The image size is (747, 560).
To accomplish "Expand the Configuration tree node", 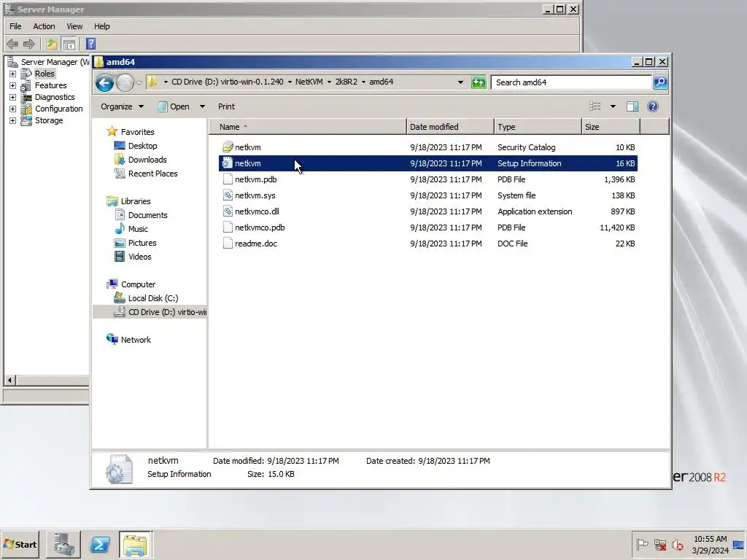I will tap(13, 109).
